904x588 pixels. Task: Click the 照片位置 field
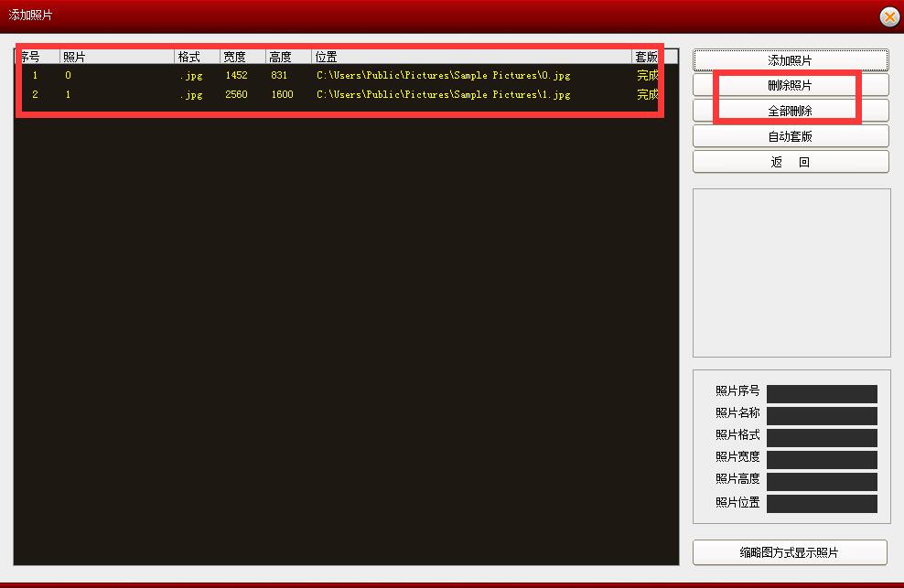(x=821, y=504)
